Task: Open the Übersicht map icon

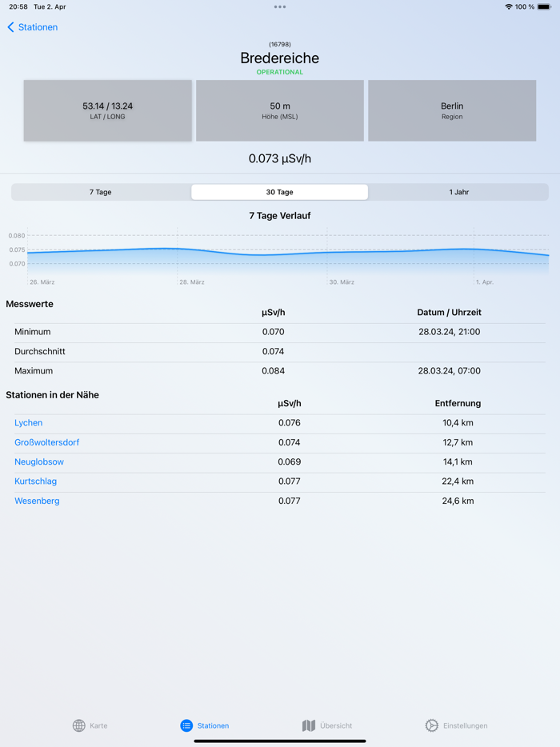Action: (x=309, y=725)
